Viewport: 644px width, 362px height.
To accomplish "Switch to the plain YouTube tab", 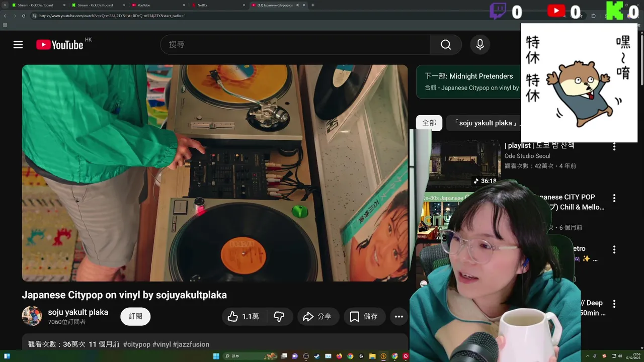I will (158, 5).
